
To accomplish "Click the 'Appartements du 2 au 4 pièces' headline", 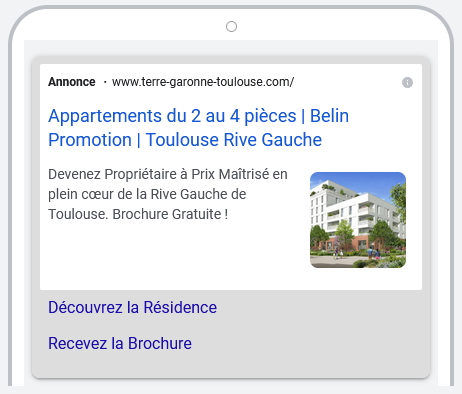I will click(x=172, y=116).
